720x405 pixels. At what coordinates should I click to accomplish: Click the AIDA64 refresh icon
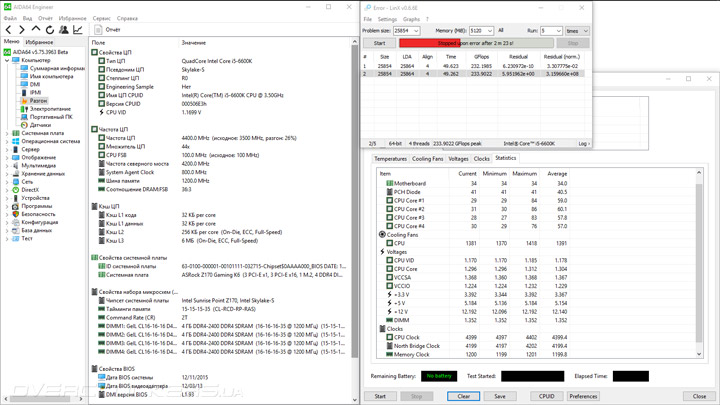pyautogui.click(x=50, y=30)
